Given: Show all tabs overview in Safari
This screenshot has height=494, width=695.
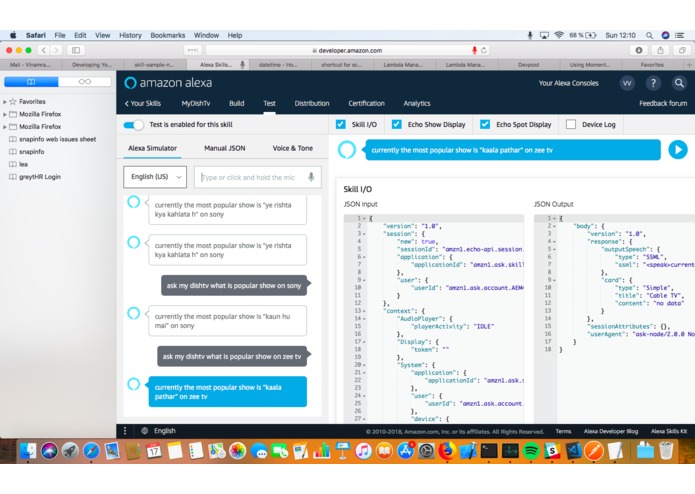Looking at the screenshot, I should point(682,50).
